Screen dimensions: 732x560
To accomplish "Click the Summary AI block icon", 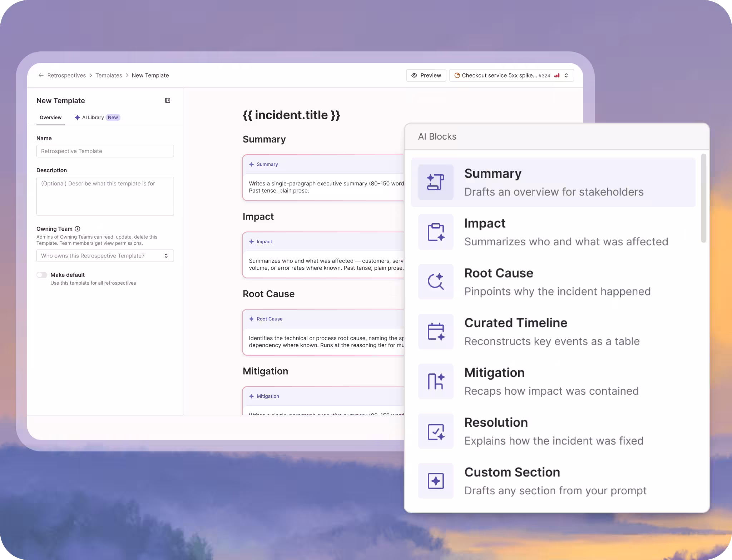I will pos(436,182).
